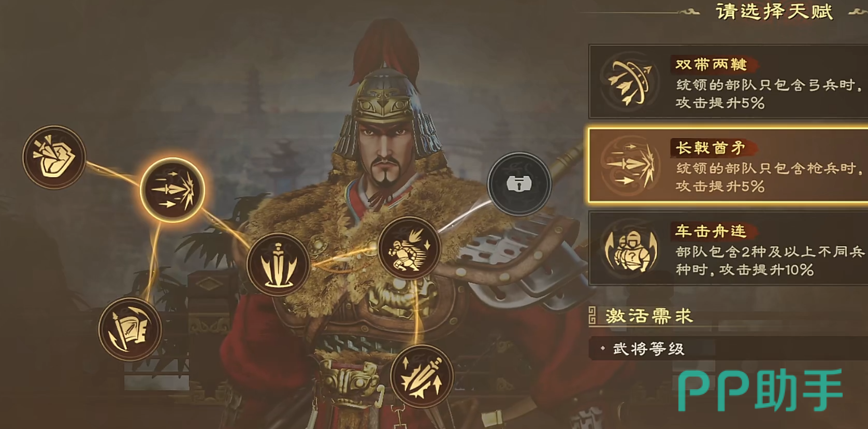Select the banner and spear talent node
Image resolution: width=868 pixels, height=429 pixels.
[x=130, y=329]
